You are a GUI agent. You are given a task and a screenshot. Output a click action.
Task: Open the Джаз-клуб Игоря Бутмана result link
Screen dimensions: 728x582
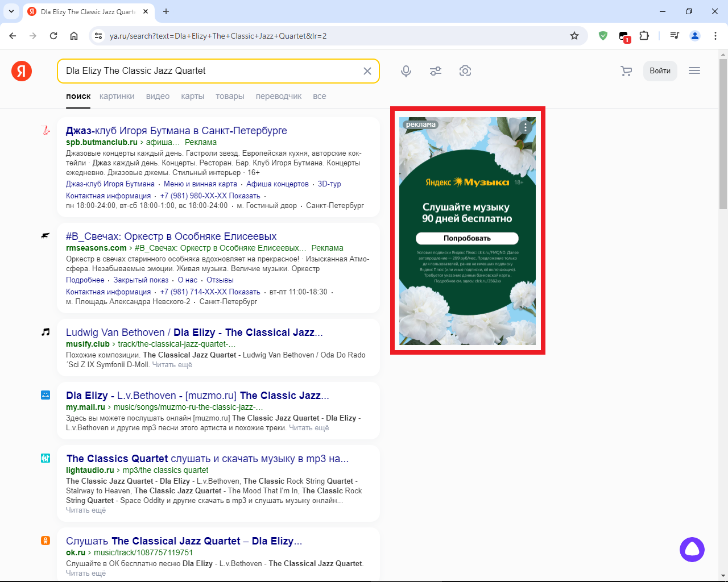tap(176, 131)
